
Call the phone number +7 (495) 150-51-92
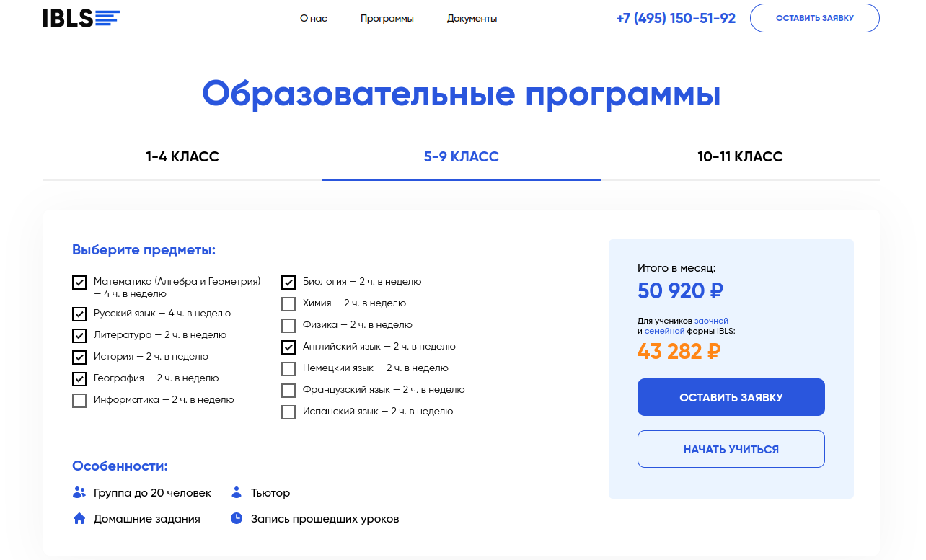pyautogui.click(x=676, y=19)
